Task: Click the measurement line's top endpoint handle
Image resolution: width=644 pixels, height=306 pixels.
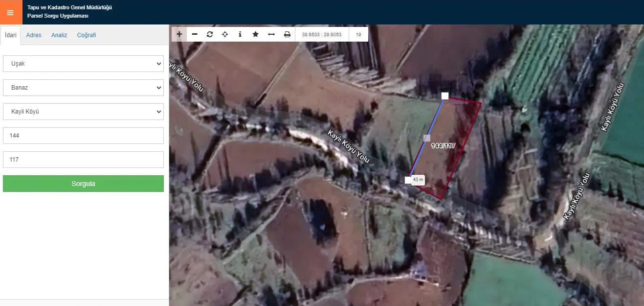Action: point(445,96)
